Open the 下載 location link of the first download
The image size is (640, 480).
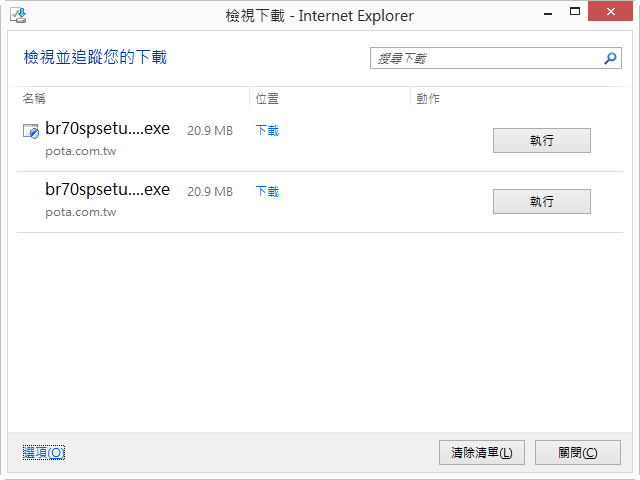click(x=267, y=131)
